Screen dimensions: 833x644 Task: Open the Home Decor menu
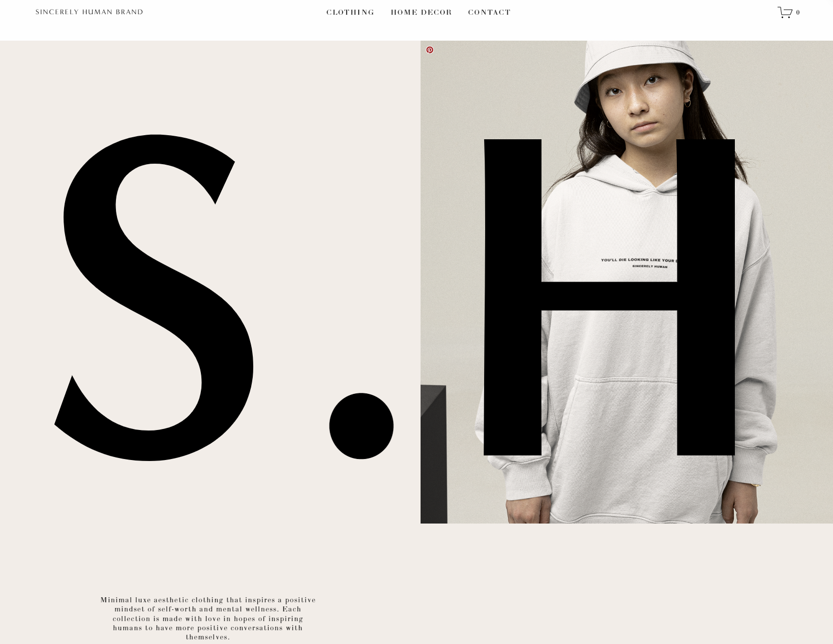tap(421, 12)
